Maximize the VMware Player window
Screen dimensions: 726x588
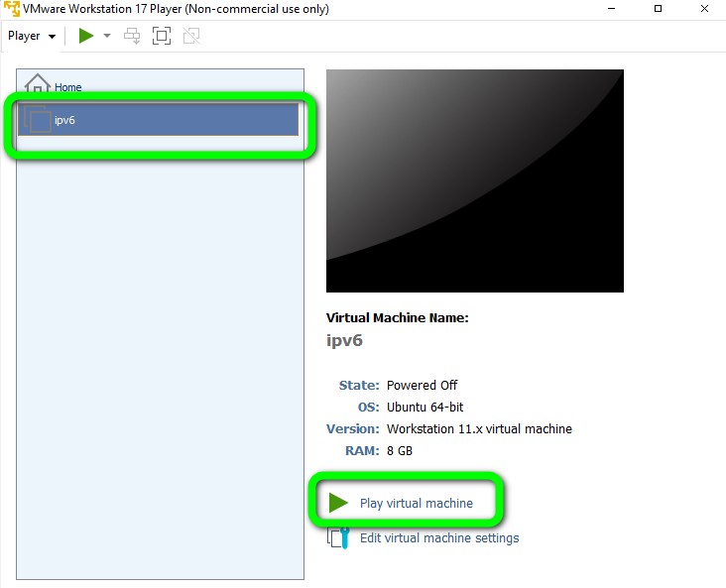tap(658, 9)
